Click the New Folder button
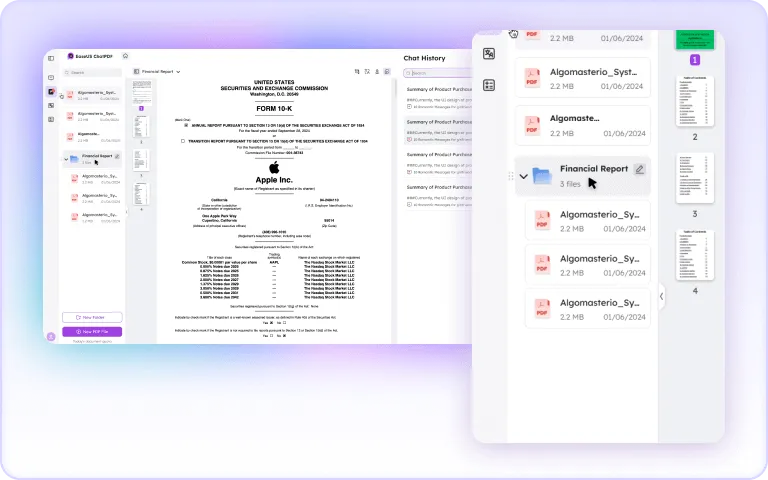The image size is (768, 480). 92,317
